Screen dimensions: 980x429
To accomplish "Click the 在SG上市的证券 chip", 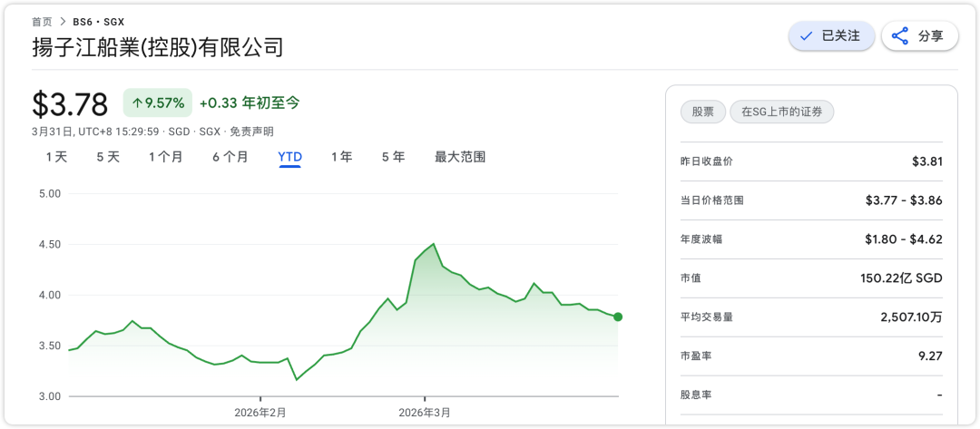I will [x=781, y=112].
